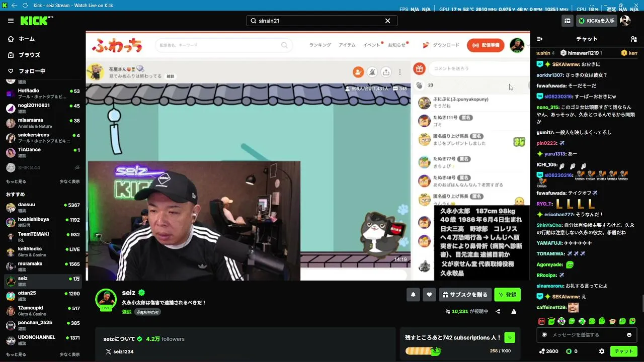Open the KICKs balance icon showing 0
This screenshot has height=362, width=644.
569,351
